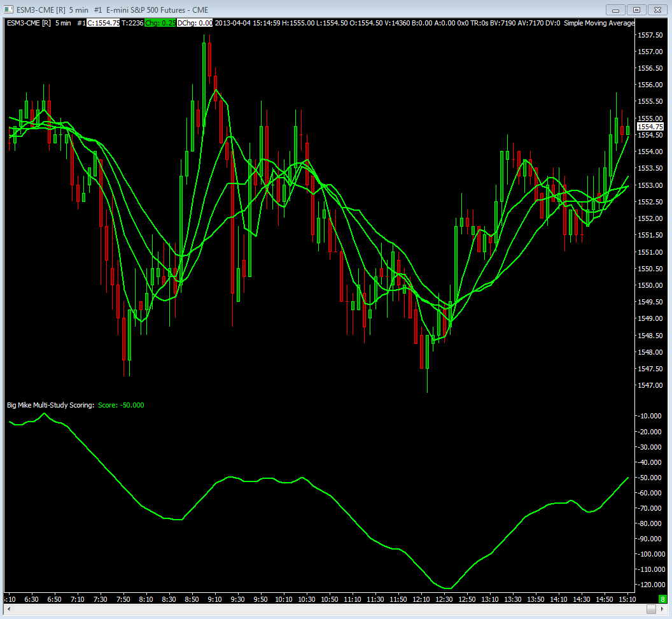This screenshot has height=619, width=672.
Task: Click the -10.000 score scale label
Action: tap(650, 416)
